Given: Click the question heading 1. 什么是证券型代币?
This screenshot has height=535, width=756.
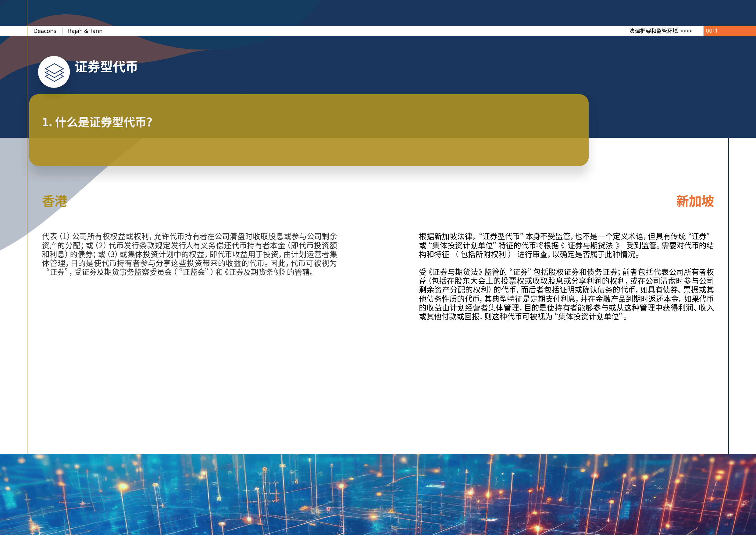Looking at the screenshot, I should coord(97,122).
